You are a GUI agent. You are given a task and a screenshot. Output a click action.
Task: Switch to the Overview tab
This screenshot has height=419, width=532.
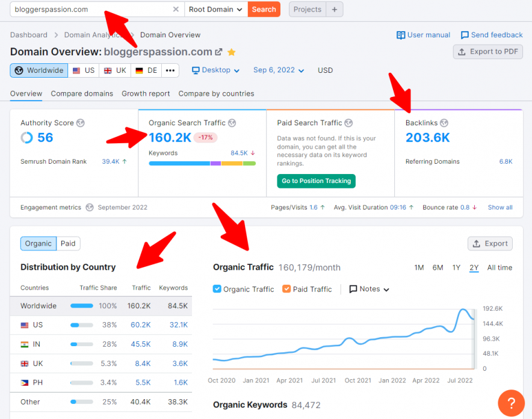[26, 94]
